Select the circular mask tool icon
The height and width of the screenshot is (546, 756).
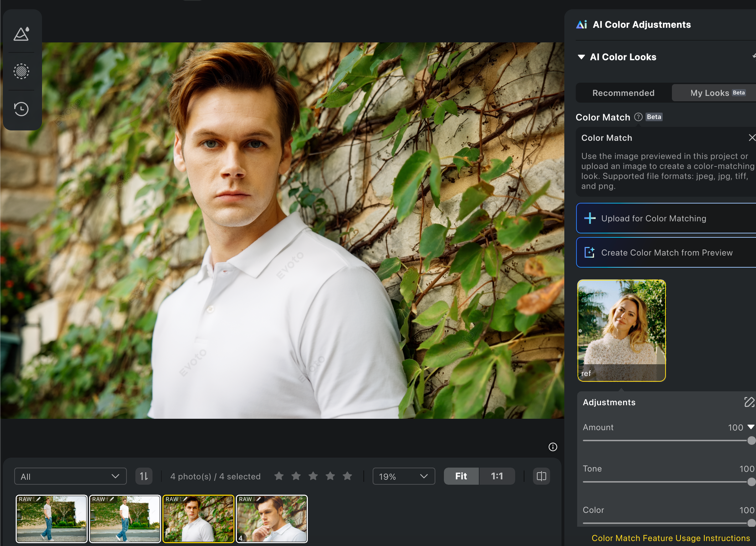[x=21, y=71]
